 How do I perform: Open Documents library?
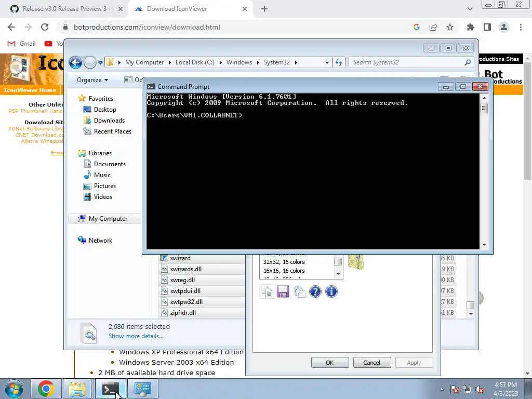(x=110, y=164)
